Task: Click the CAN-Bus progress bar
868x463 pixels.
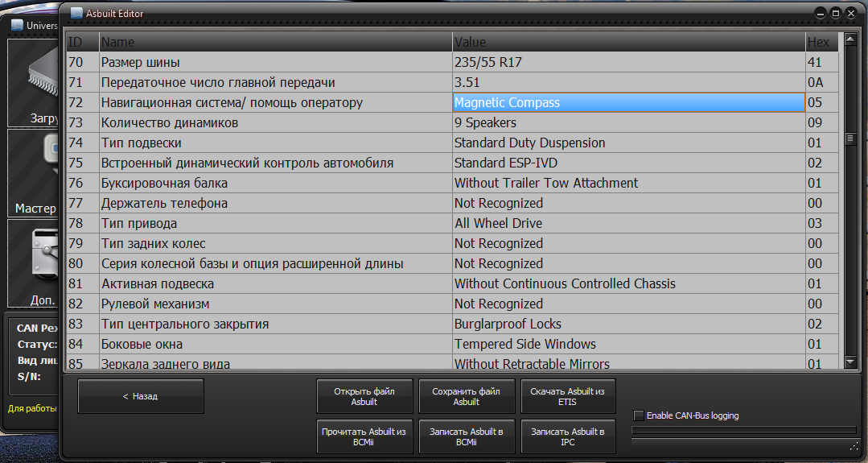Action: click(743, 430)
